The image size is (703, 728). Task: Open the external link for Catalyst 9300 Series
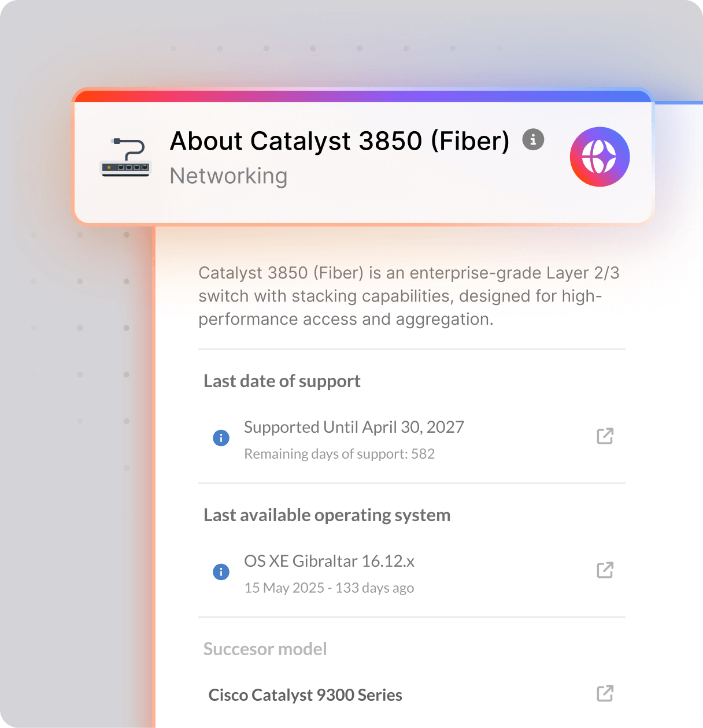[x=605, y=693]
